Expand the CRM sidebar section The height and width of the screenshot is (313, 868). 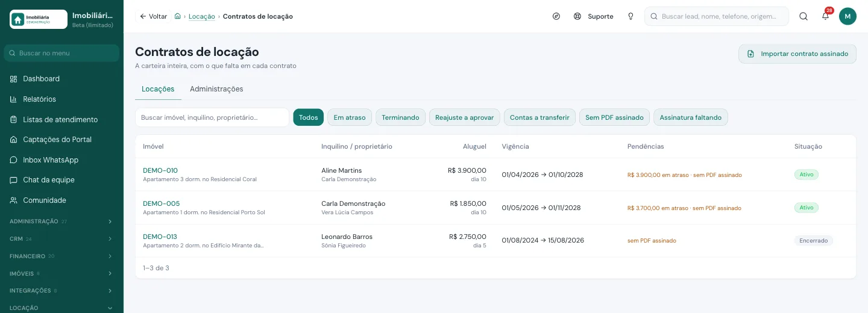61,239
